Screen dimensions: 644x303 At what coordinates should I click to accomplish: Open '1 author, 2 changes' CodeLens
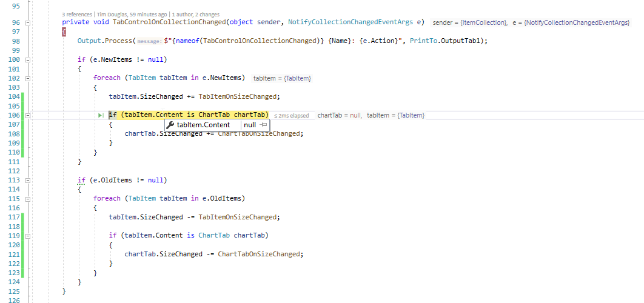[x=195, y=15]
